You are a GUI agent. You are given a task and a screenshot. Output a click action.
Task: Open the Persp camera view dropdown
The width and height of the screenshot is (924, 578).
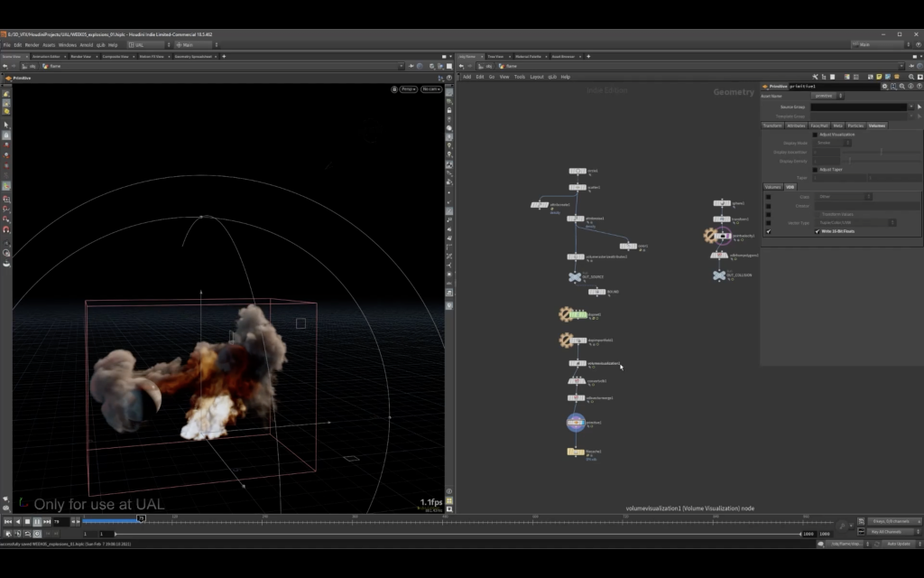[x=409, y=89]
